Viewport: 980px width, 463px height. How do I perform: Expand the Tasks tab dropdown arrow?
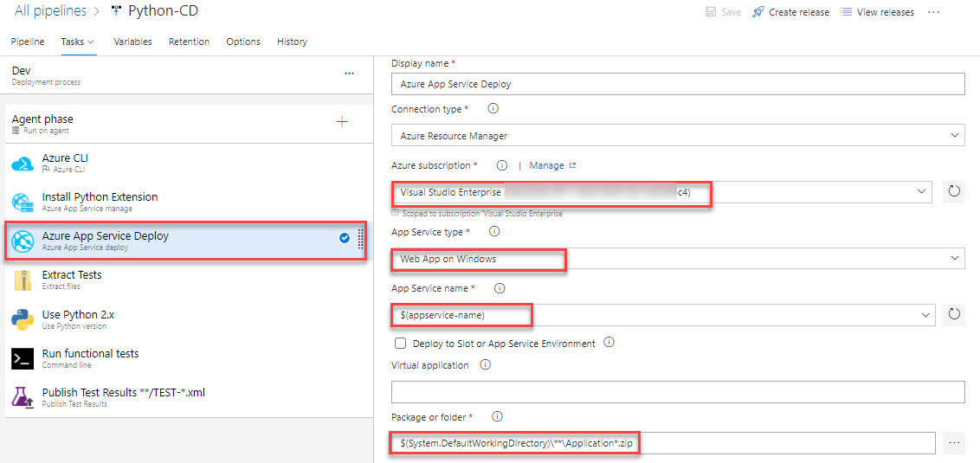[91, 42]
